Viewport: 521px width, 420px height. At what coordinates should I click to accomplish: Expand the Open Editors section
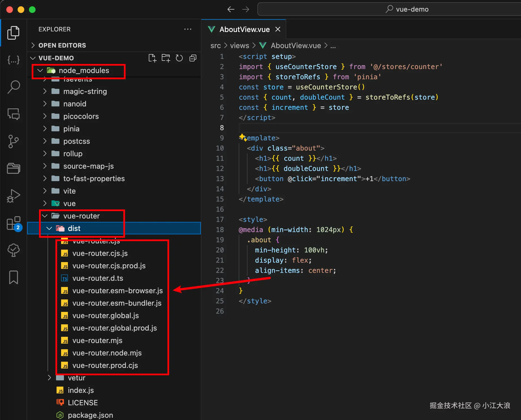(62, 45)
